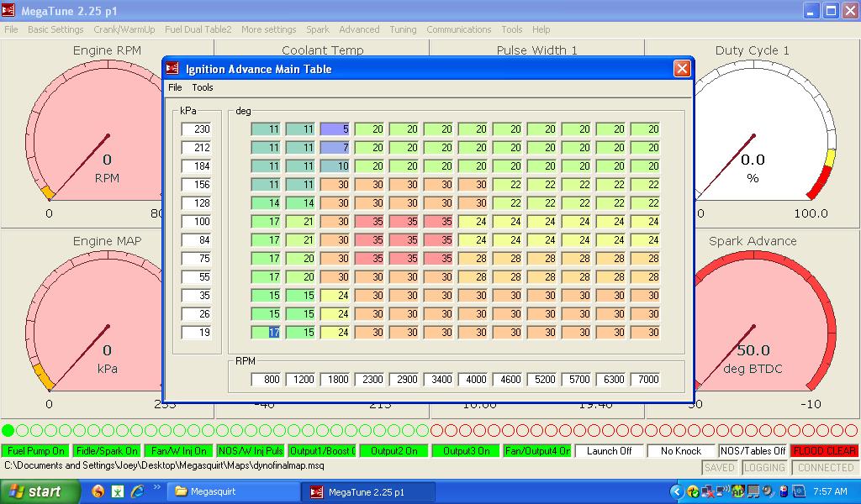Select the highlighted 17 cell at 19 kPa
Viewport: 861px width, 504px height.
[266, 333]
